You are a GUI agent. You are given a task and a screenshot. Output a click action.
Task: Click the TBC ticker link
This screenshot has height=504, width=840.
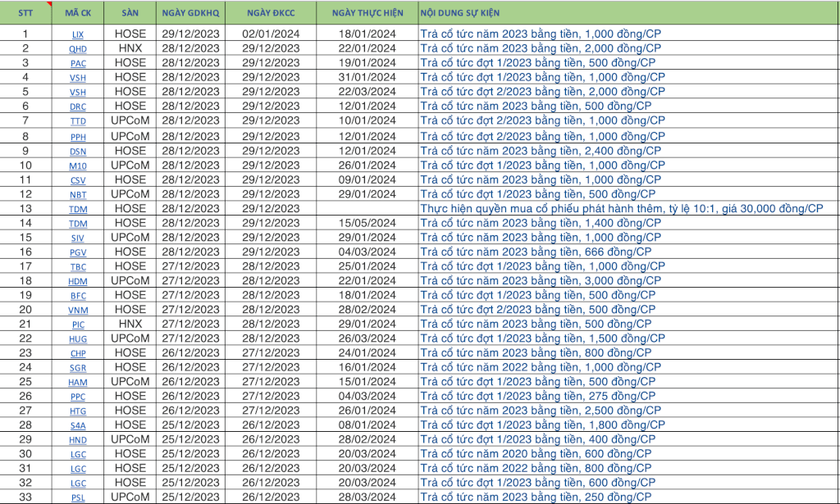[78, 267]
